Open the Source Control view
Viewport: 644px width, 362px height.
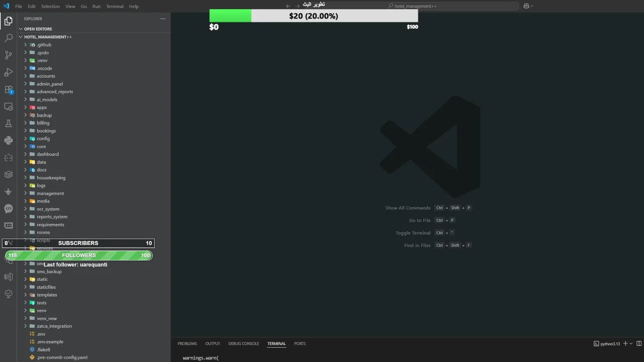click(9, 55)
